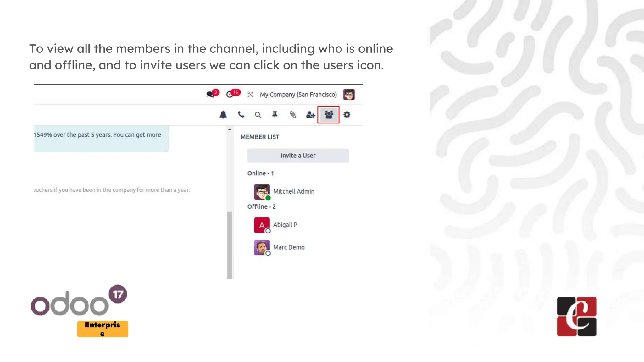Click the debug tools wrench icon
The image size is (644, 362).
250,95
